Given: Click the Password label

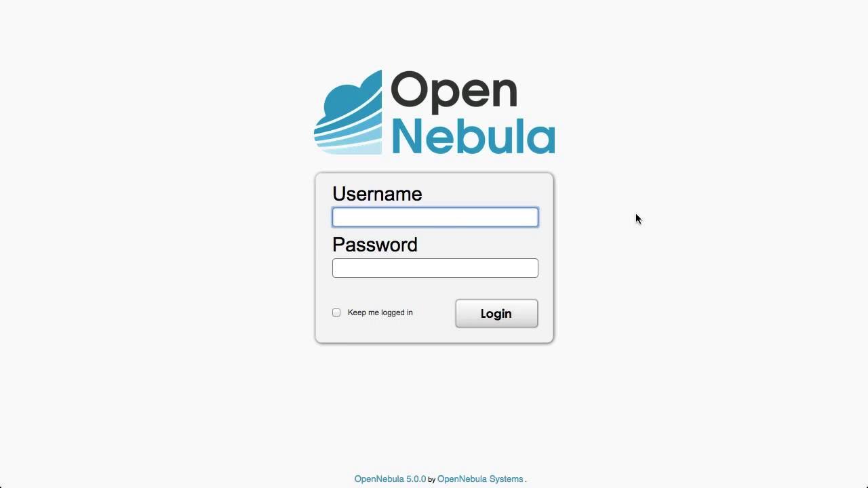Looking at the screenshot, I should [375, 245].
